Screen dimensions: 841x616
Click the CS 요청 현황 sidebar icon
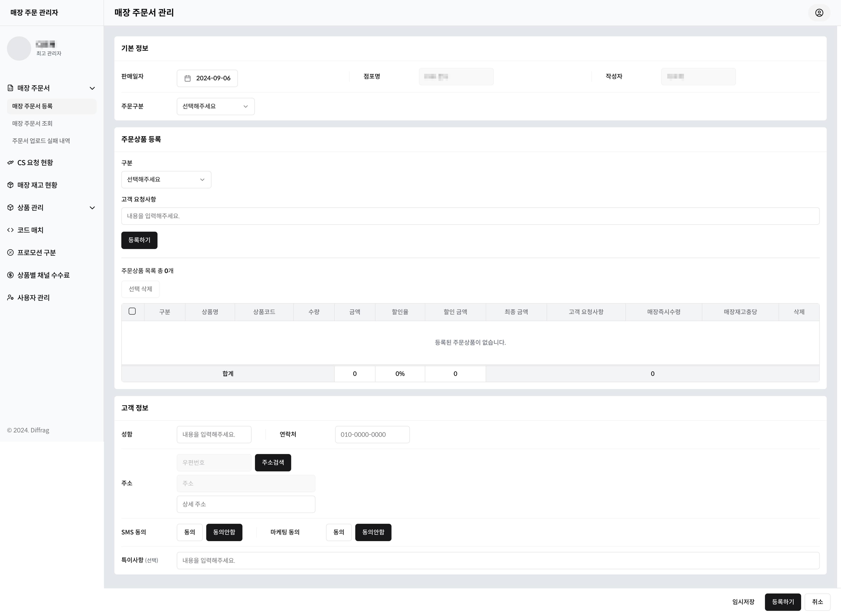(x=11, y=163)
